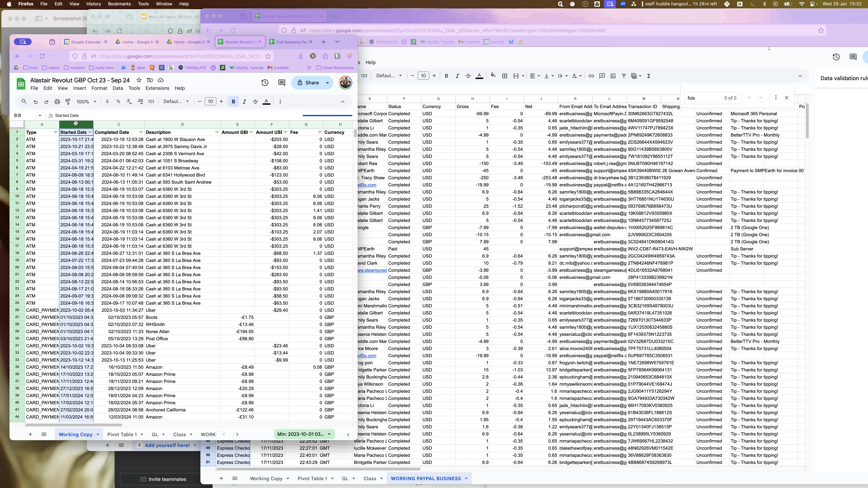Open the Extensions menu
The width and height of the screenshot is (868, 488).
pyautogui.click(x=157, y=88)
